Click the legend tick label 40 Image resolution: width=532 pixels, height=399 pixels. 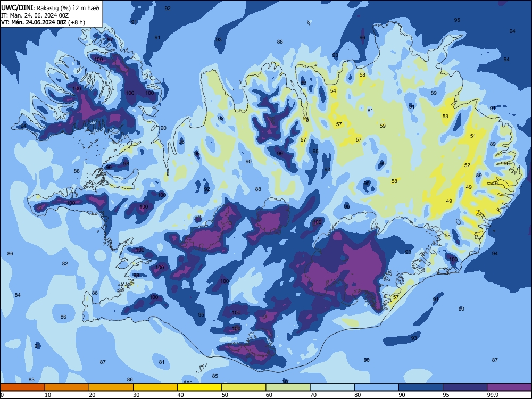[x=181, y=395]
